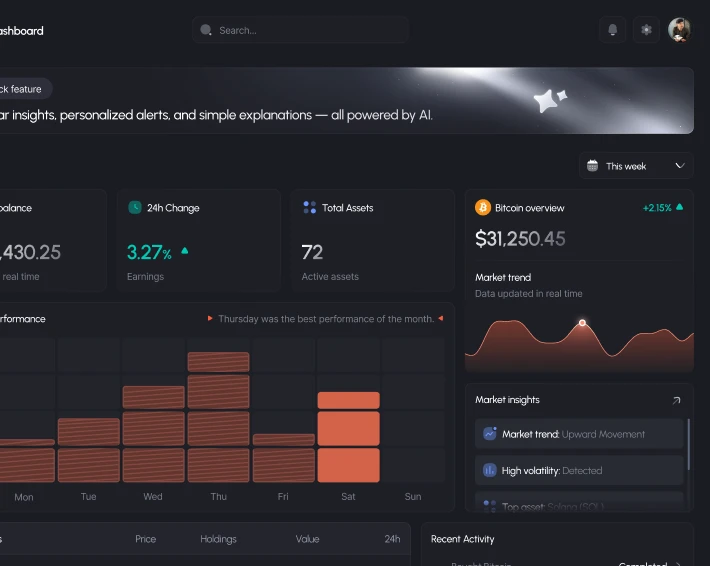Image resolution: width=710 pixels, height=566 pixels.
Task: Click the 3.27% earnings value
Action: tap(149, 252)
